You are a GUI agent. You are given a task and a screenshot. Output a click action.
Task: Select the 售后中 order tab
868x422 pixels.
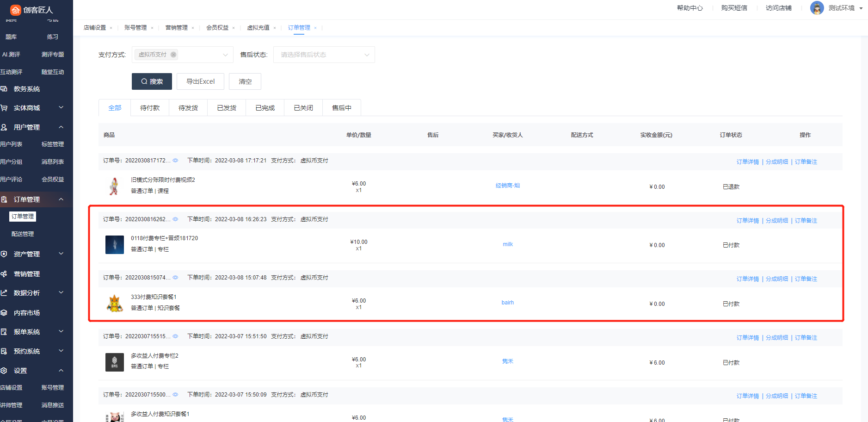click(341, 108)
